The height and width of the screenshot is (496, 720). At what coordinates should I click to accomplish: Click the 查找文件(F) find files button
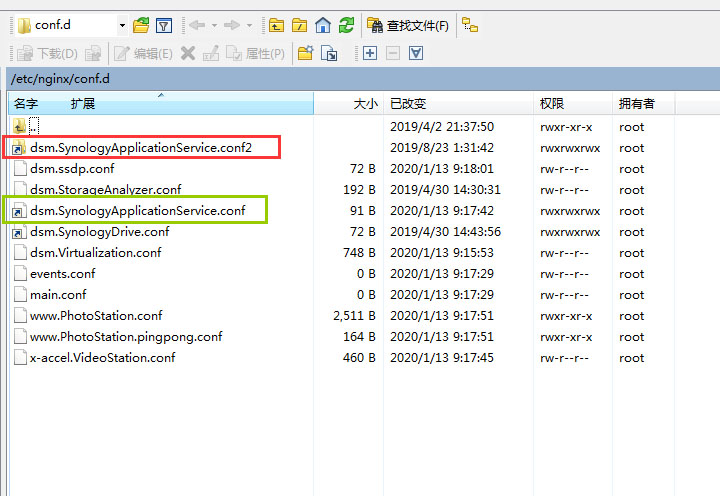[x=408, y=25]
